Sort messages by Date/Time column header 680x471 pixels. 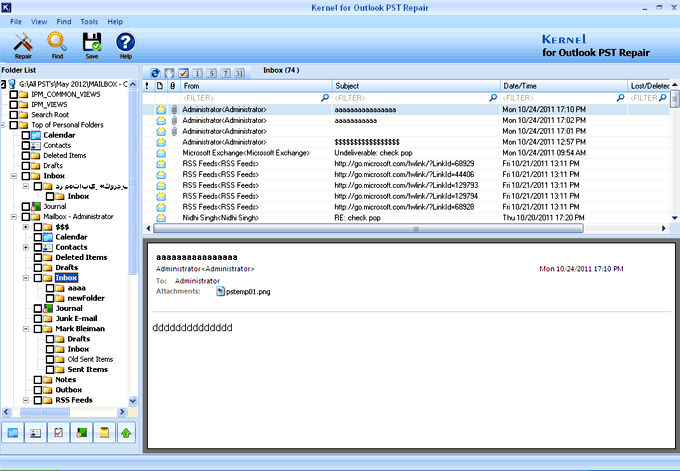[x=563, y=86]
